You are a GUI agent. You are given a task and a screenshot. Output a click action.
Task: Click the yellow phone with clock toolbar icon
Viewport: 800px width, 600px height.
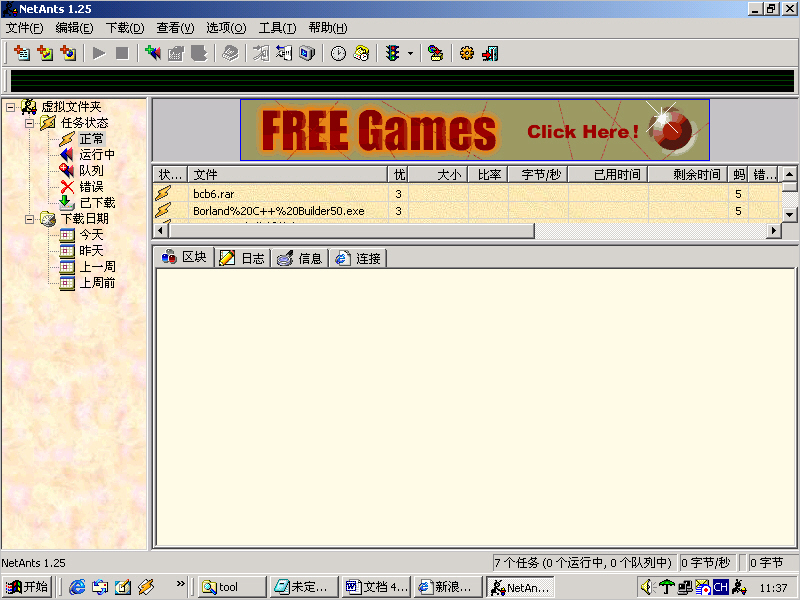point(361,53)
